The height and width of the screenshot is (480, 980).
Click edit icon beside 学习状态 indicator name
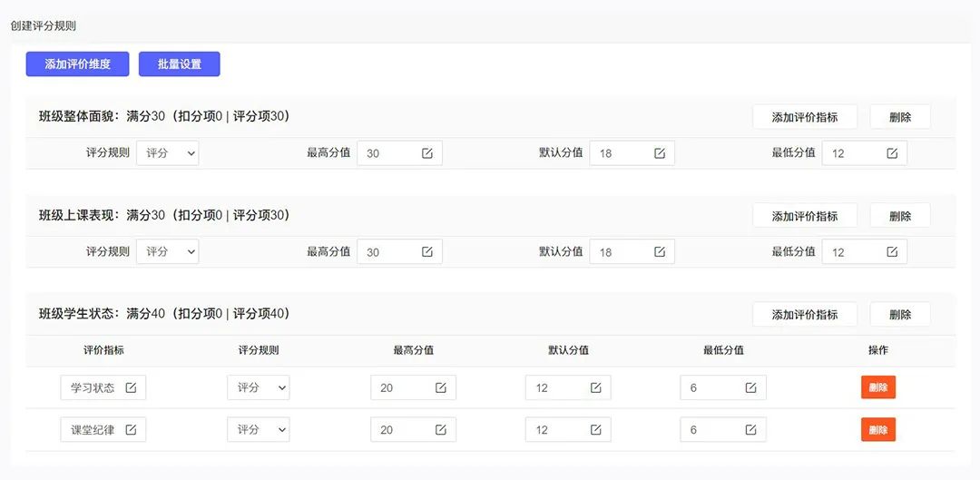[x=131, y=387]
